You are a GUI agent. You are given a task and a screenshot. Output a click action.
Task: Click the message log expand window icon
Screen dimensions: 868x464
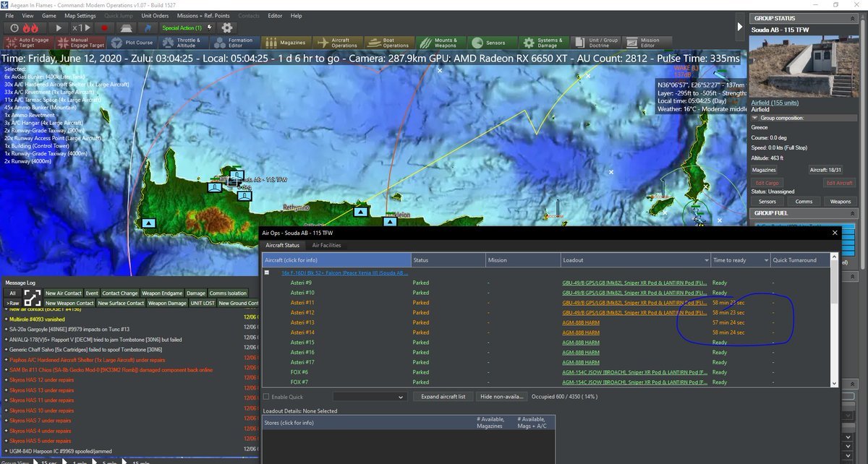coord(32,298)
